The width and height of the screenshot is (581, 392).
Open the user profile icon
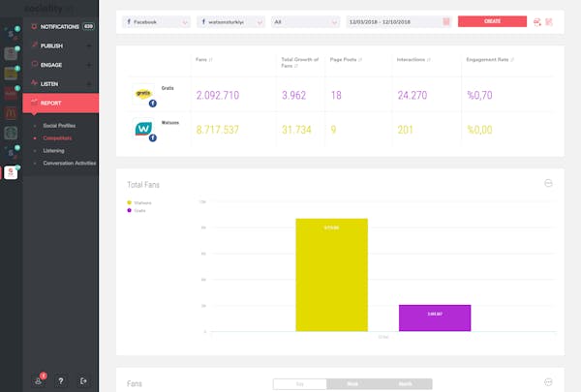tap(39, 380)
